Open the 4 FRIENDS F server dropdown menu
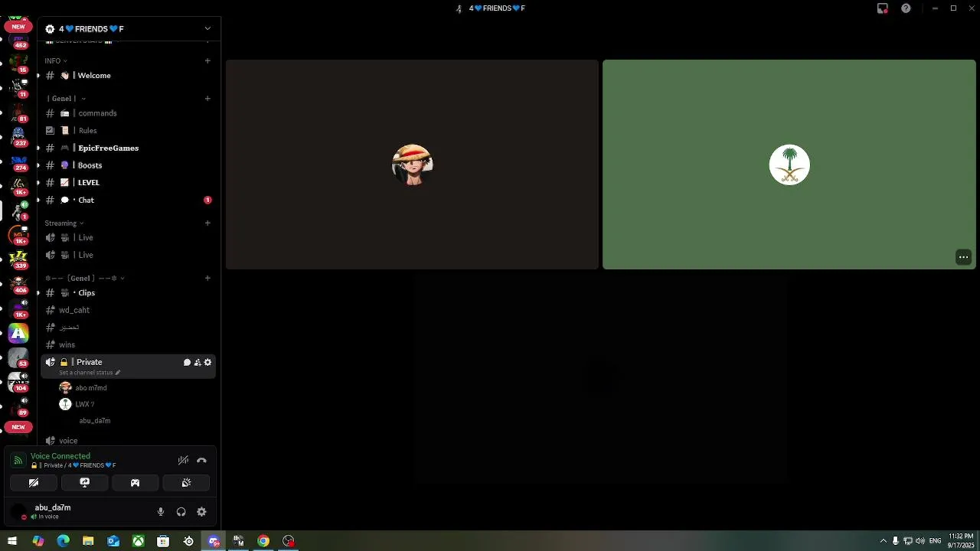The image size is (980, 551). (x=207, y=29)
